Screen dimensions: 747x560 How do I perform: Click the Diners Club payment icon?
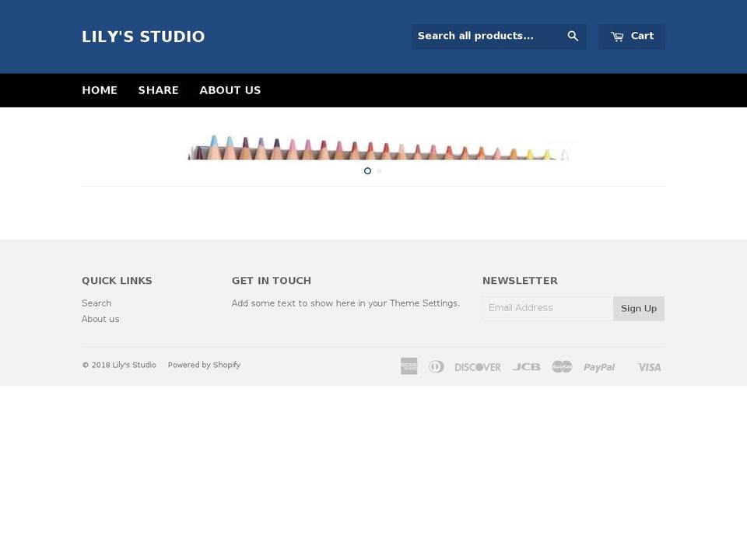tap(437, 366)
